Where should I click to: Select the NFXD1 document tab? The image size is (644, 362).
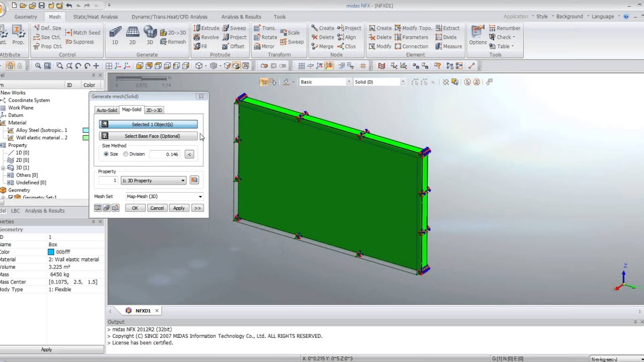(142, 311)
